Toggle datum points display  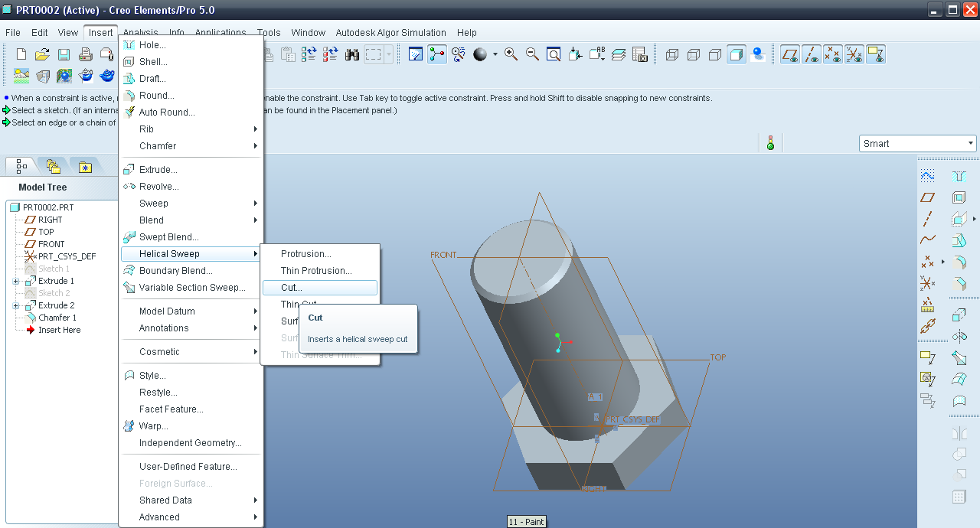833,54
